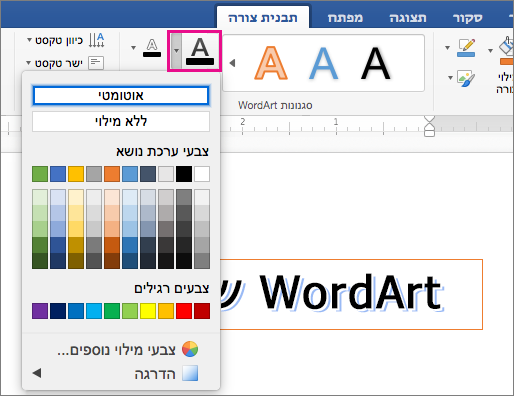Expand the הדרגה submenu arrow

(37, 373)
